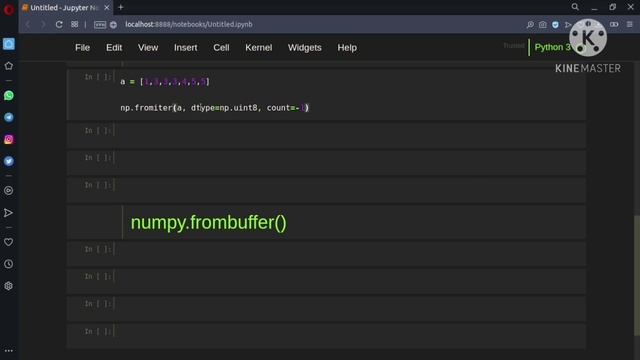Open the tab search magnifier in title bar
Screen dimensions: 640x360
(575, 7)
